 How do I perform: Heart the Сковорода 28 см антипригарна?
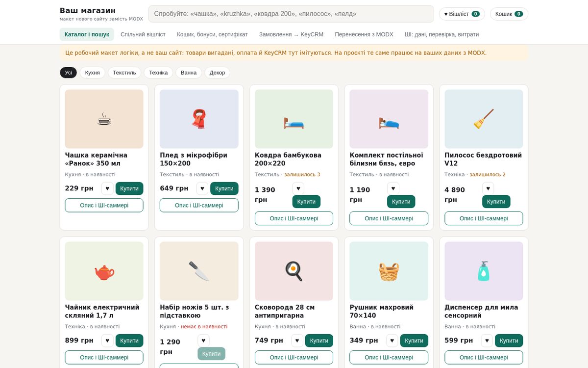pos(297,341)
